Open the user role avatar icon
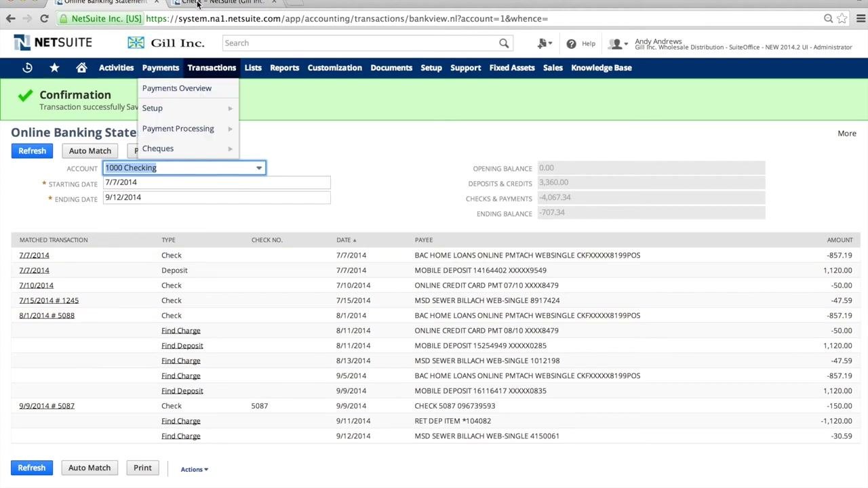This screenshot has width=868, height=488. coord(617,43)
